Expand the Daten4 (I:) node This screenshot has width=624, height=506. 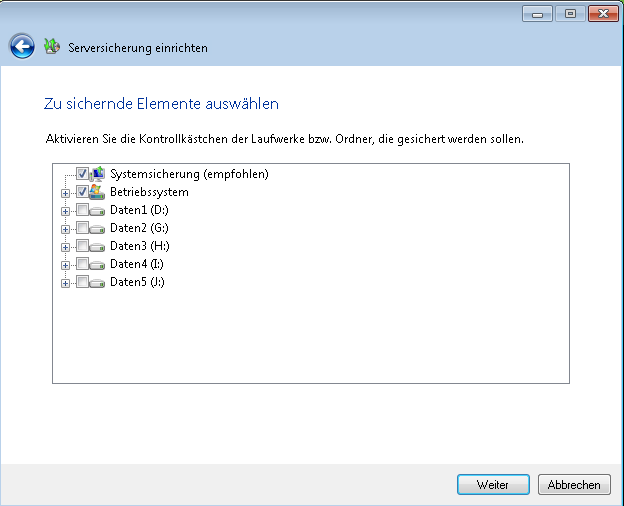coord(65,265)
